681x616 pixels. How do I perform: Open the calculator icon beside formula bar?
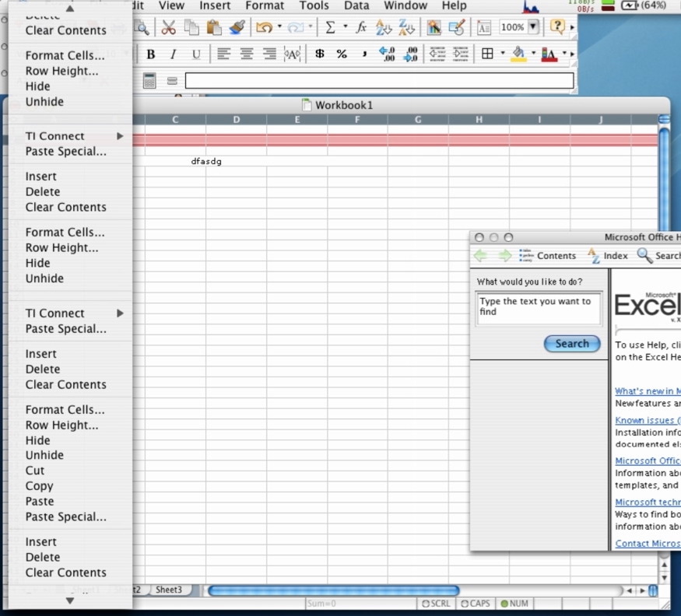(149, 81)
